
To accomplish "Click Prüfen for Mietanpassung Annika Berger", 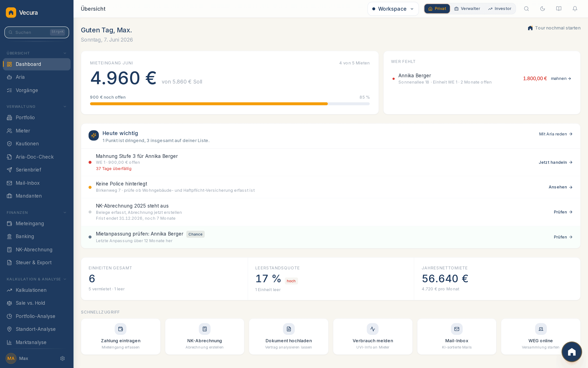I will pyautogui.click(x=563, y=237).
